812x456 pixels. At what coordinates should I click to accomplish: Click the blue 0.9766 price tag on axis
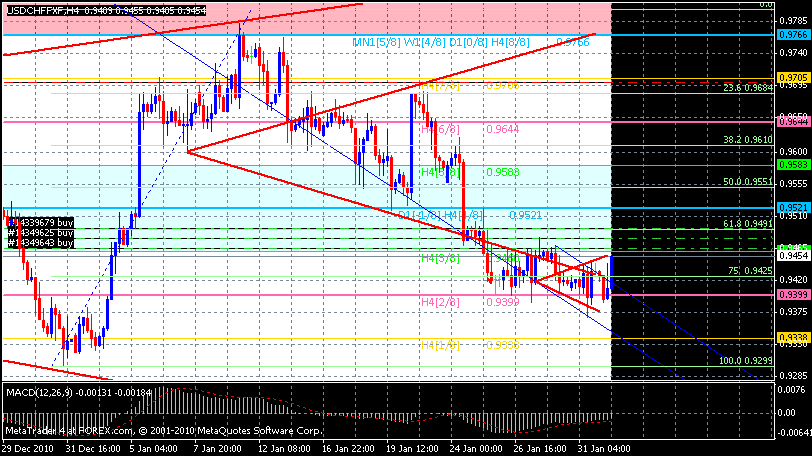point(793,35)
